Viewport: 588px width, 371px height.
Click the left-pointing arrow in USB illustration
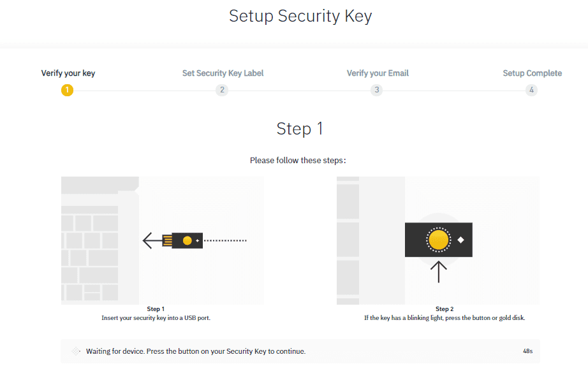coord(152,240)
